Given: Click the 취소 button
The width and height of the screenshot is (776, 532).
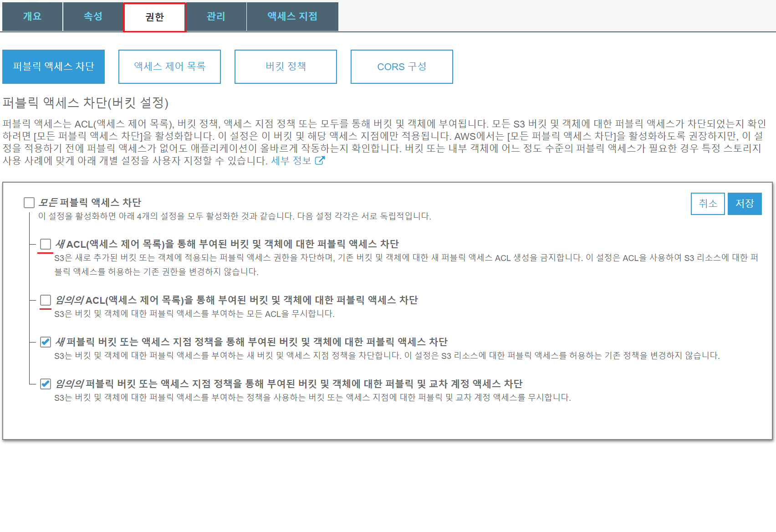Looking at the screenshot, I should [x=708, y=204].
